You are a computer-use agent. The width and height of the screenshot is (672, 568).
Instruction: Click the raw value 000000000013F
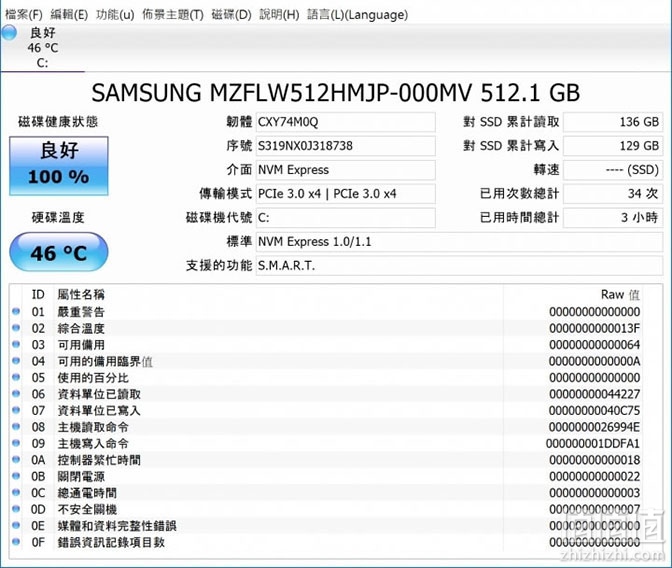594,328
